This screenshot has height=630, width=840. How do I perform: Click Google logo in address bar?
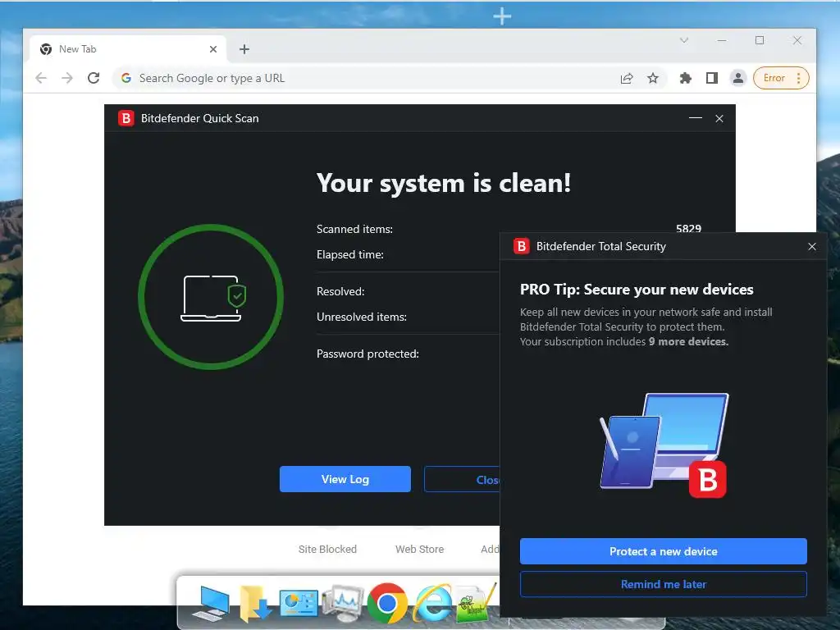click(x=126, y=78)
